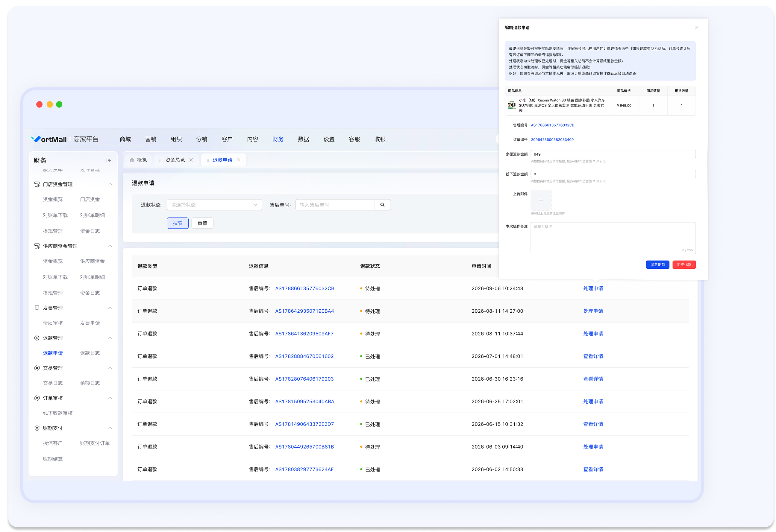Open the 财务 top menu
Viewport: 776px width, 532px height.
click(278, 139)
